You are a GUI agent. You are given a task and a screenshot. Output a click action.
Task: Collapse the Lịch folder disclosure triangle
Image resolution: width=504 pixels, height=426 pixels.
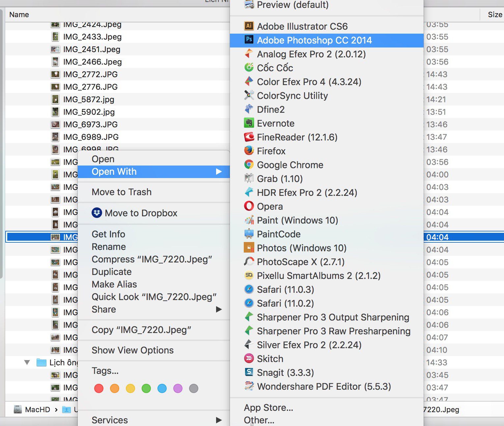pos(27,362)
